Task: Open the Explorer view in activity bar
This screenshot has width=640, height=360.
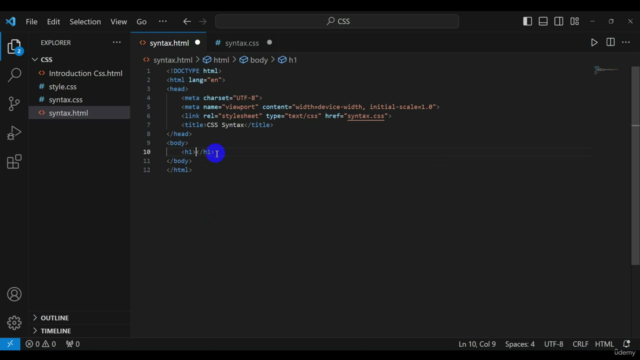Action: coord(14,47)
